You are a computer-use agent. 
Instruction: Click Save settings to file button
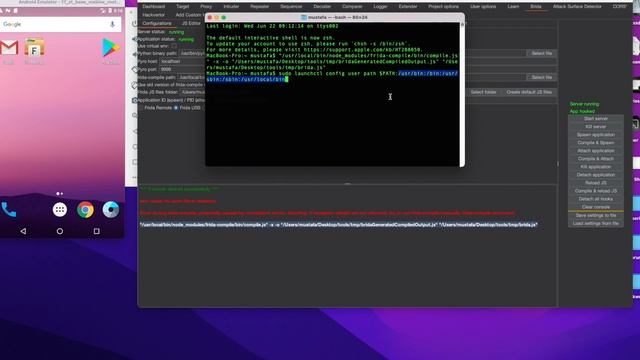click(596, 215)
